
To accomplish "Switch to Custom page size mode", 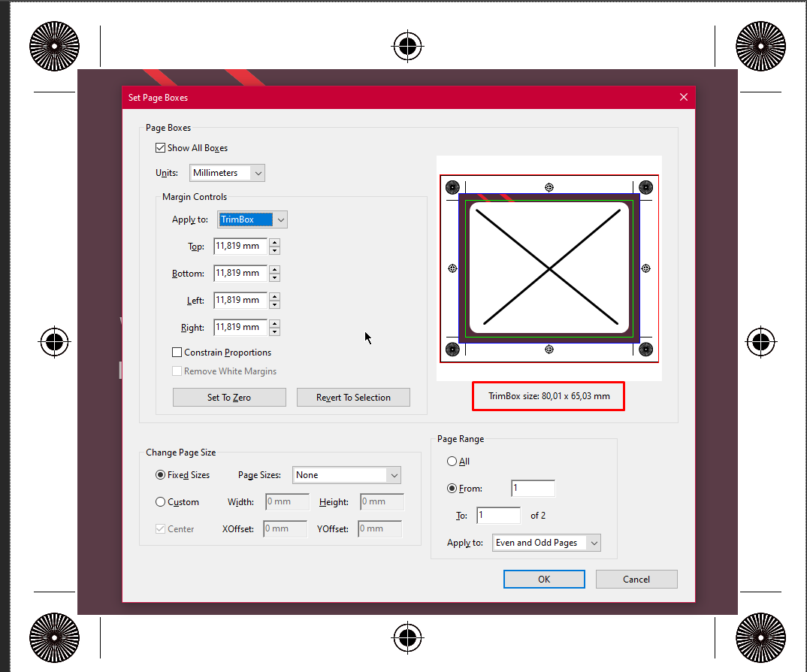I will [160, 501].
